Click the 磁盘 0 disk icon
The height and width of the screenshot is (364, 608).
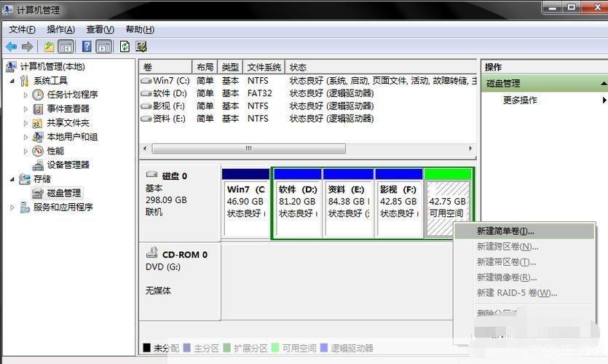click(x=151, y=175)
